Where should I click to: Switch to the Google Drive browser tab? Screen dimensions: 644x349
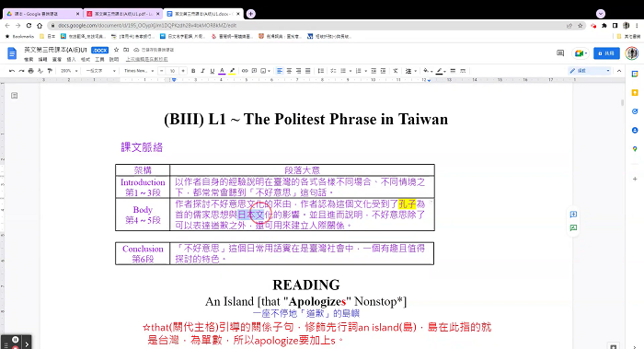click(x=42, y=14)
